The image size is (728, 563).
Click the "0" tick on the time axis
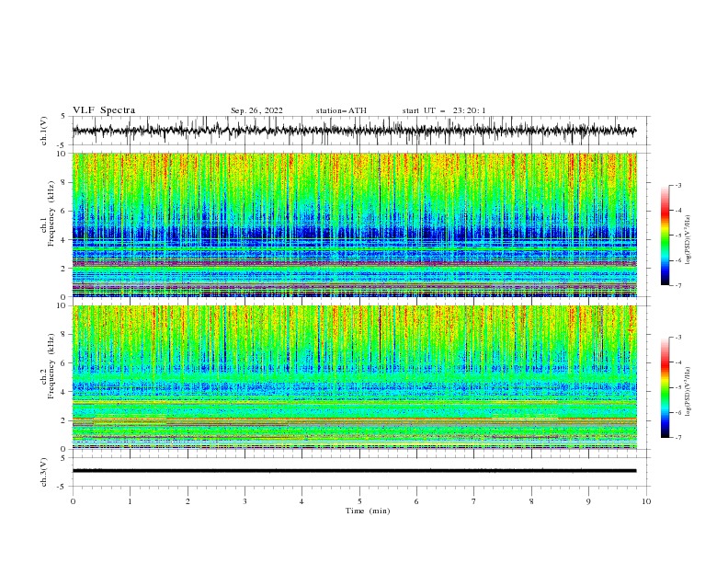[x=73, y=501]
